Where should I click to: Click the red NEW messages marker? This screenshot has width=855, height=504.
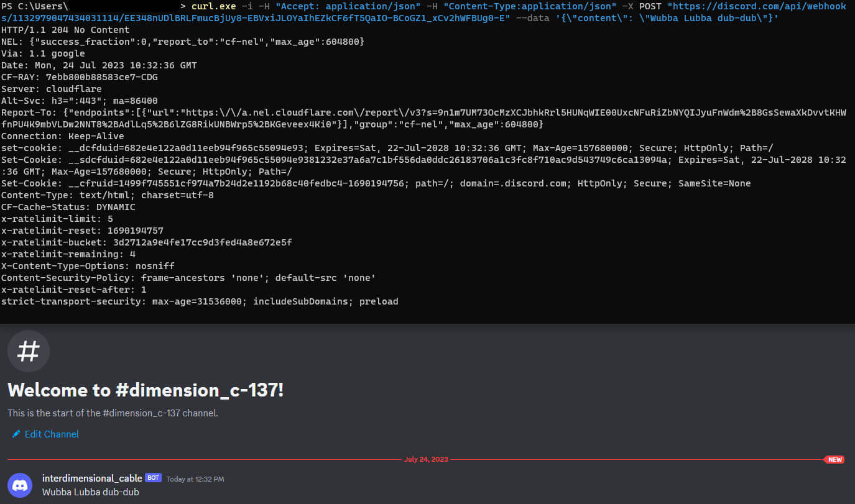point(834,460)
